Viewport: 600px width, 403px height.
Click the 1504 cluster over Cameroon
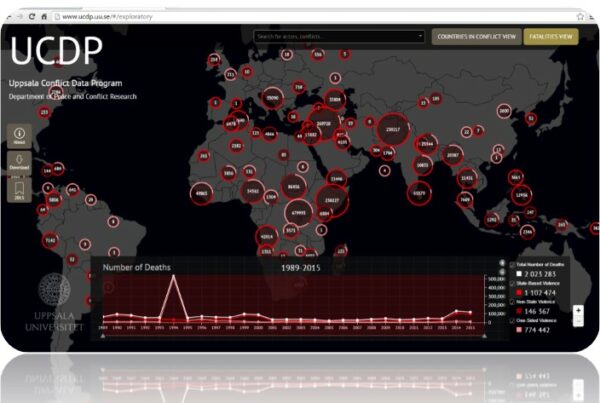click(271, 197)
